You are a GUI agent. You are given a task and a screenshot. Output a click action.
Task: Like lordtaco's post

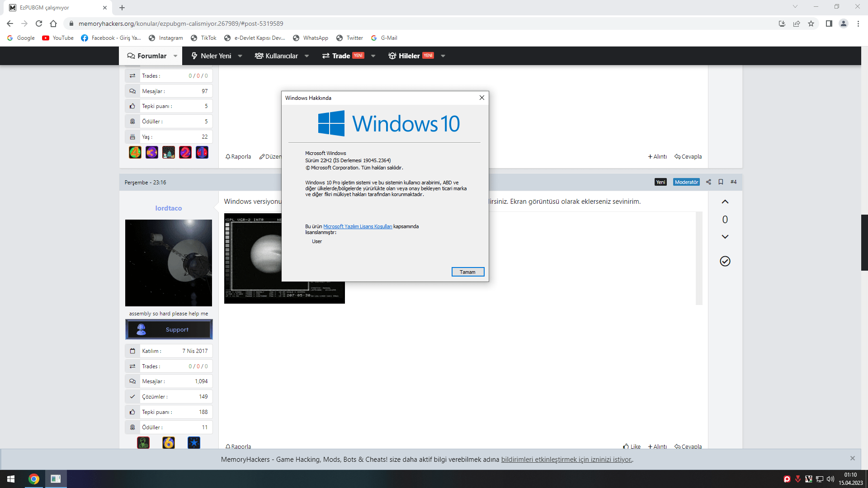(632, 446)
